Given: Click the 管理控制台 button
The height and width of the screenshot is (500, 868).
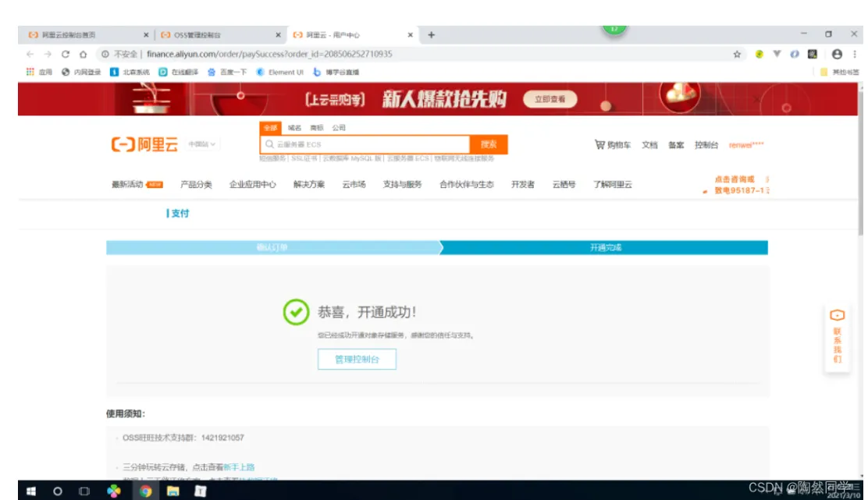Looking at the screenshot, I should pos(357,359).
